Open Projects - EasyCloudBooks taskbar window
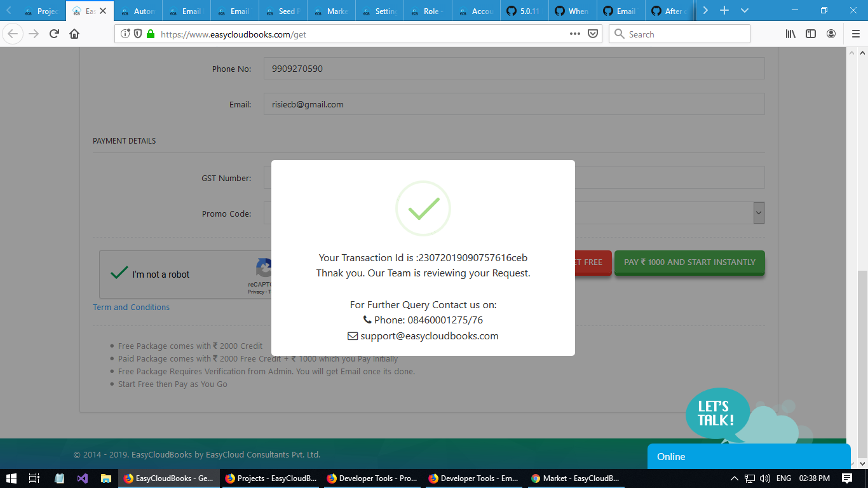 [271, 478]
